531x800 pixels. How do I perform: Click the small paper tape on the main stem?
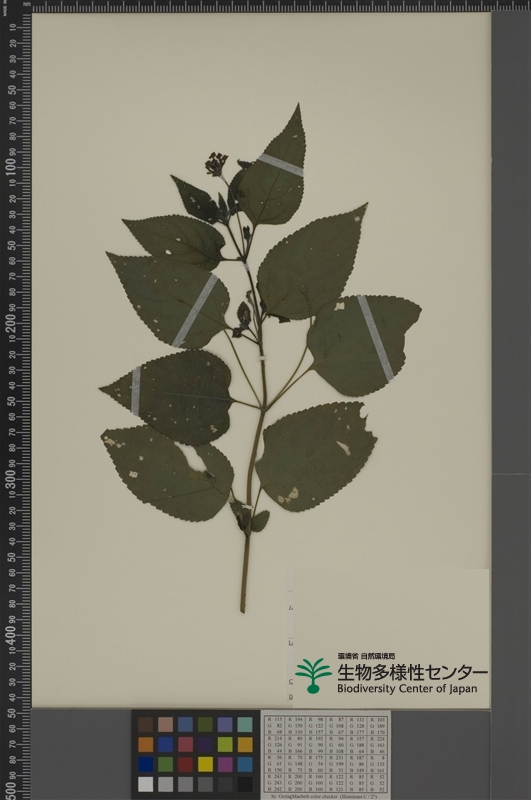(263, 359)
